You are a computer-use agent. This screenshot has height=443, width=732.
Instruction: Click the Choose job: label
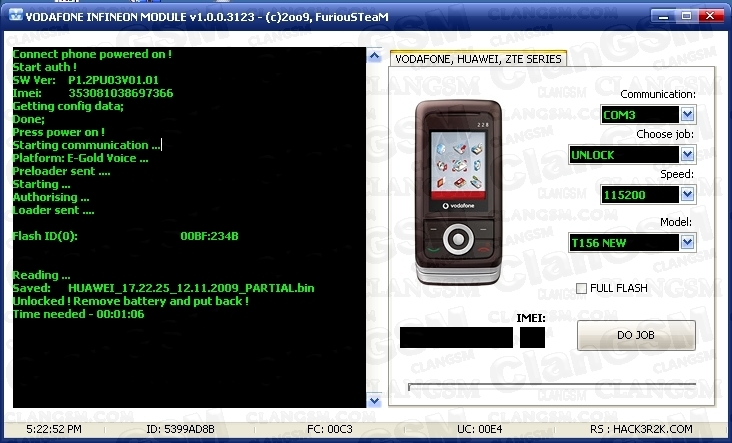665,134
